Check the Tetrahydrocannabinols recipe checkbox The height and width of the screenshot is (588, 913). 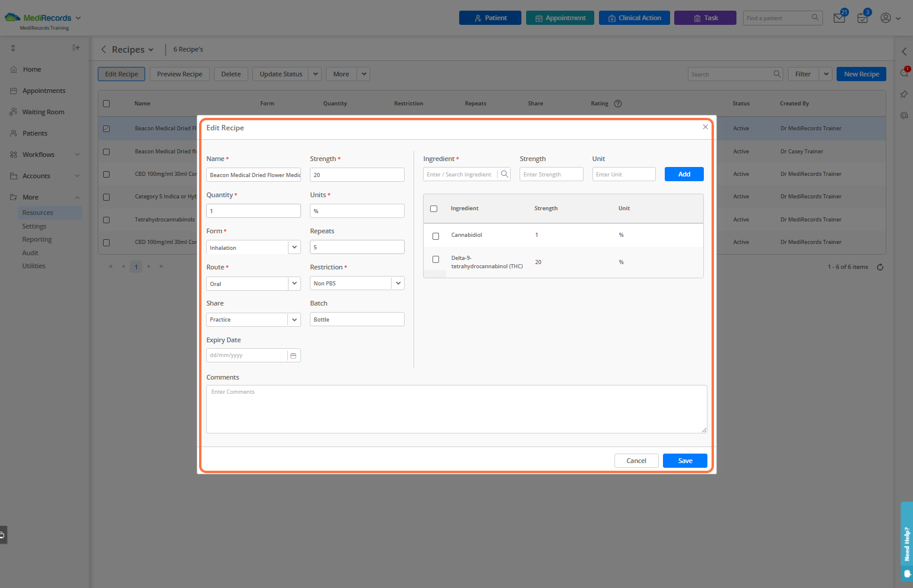click(x=107, y=220)
